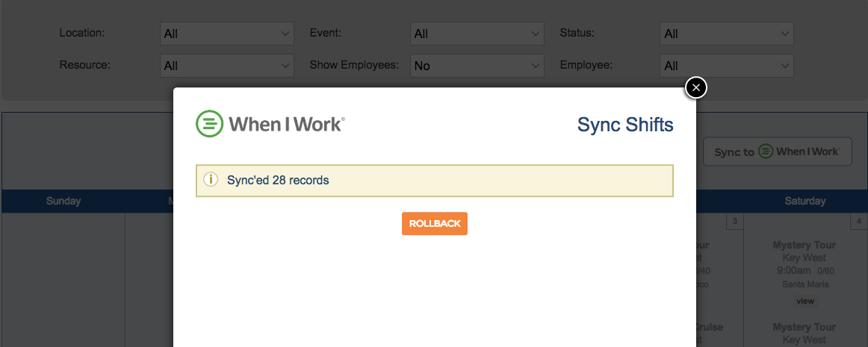Image resolution: width=868 pixels, height=347 pixels.
Task: Click the Sync Shifts heading
Action: [625, 125]
